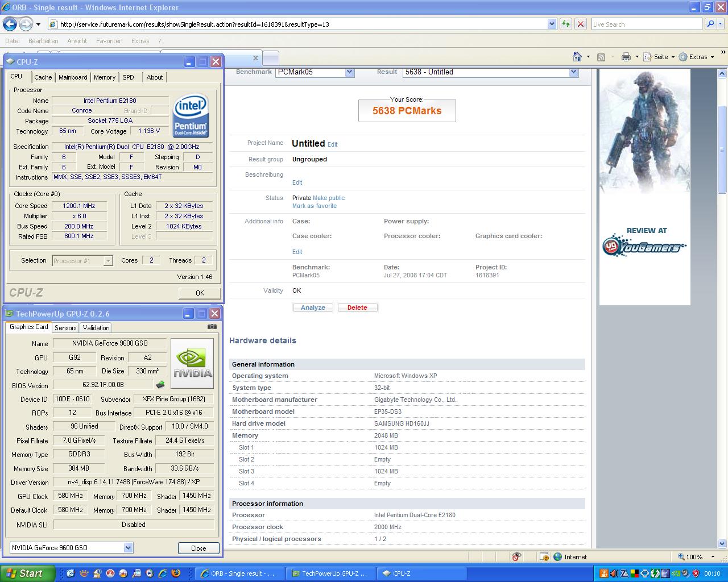Click the four-color squares tray icon
This screenshot has height=582, width=728.
(x=635, y=573)
